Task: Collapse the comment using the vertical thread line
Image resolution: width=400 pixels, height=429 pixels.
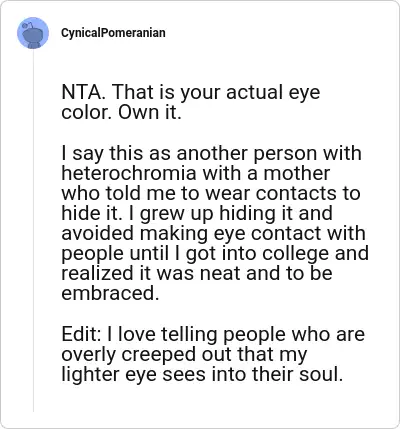Action: pyautogui.click(x=33, y=231)
